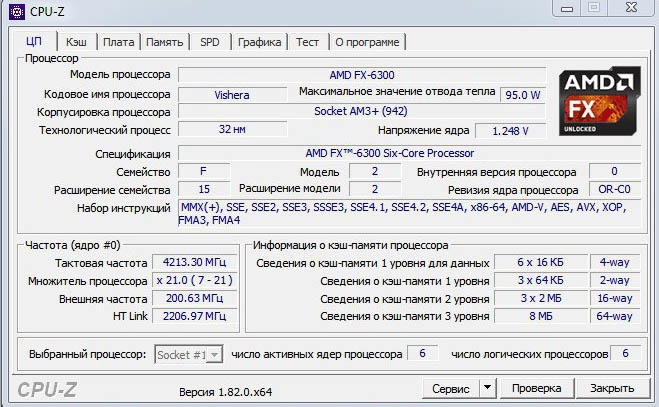Click the 1.248 V core voltage value
Viewport: 659px width, 407px height.
pyautogui.click(x=510, y=131)
